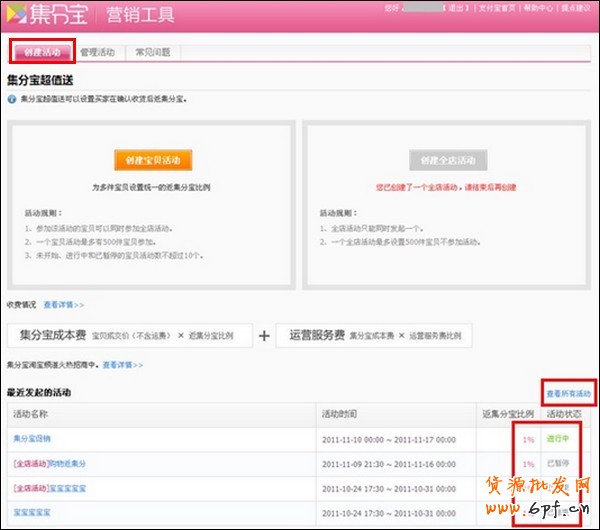Click the blue info icon under 集分宝超值送

coord(11,100)
